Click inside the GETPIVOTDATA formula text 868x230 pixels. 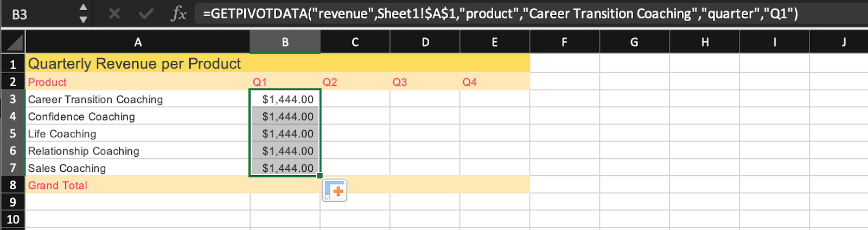tap(499, 14)
